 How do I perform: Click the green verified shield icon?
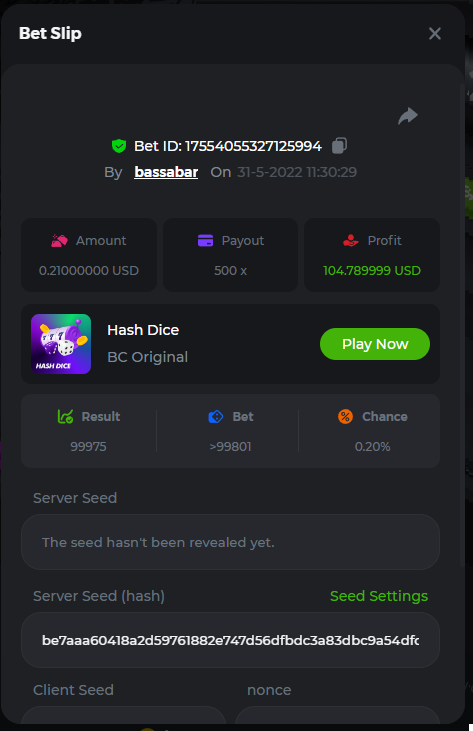coord(119,146)
